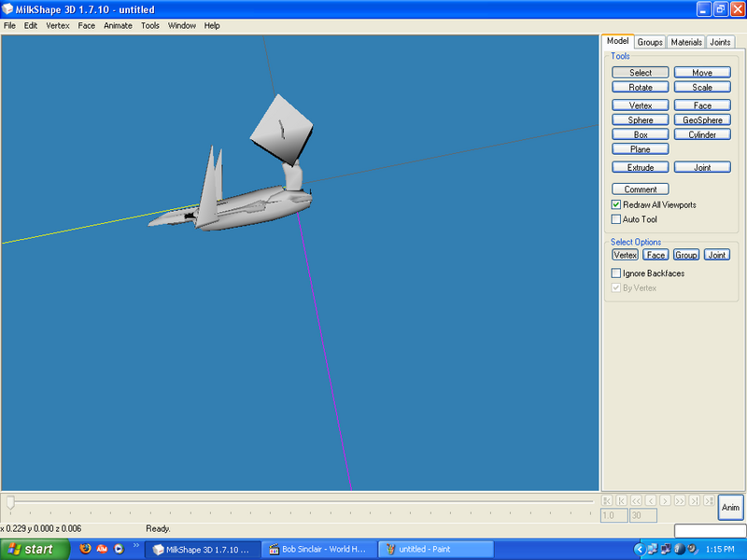Open the Windows start menu
This screenshot has height=560, width=747.
[35, 550]
